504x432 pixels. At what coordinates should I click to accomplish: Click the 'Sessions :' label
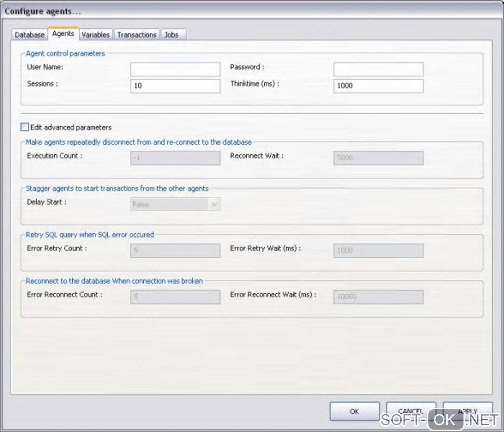[x=42, y=84]
